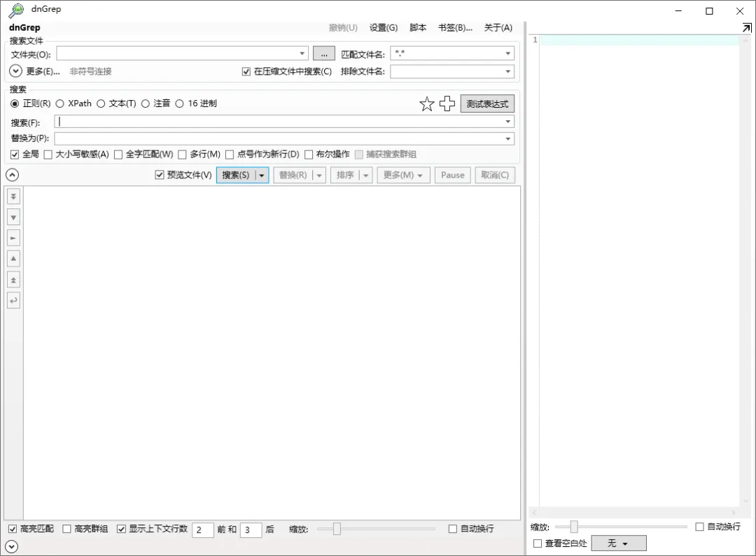Click the expand preview arrow at top right
Viewport: 756px width, 556px height.
coord(748,28)
